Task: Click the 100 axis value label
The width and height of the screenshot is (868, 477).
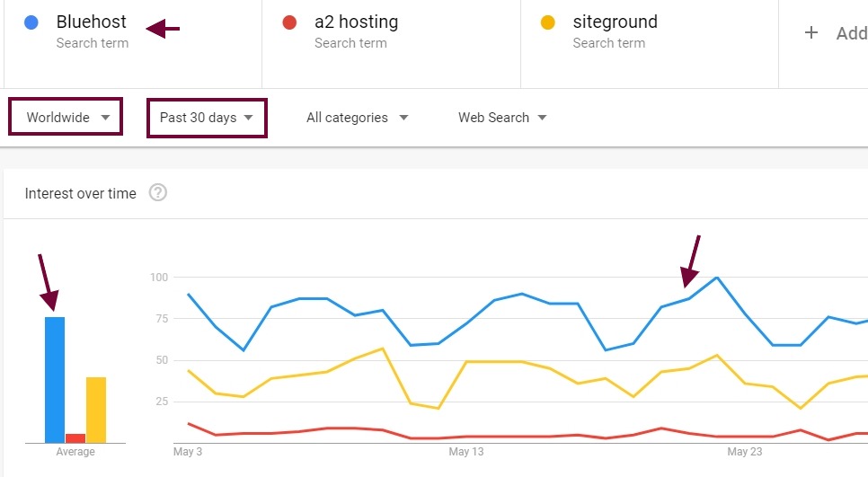Action: coord(159,278)
